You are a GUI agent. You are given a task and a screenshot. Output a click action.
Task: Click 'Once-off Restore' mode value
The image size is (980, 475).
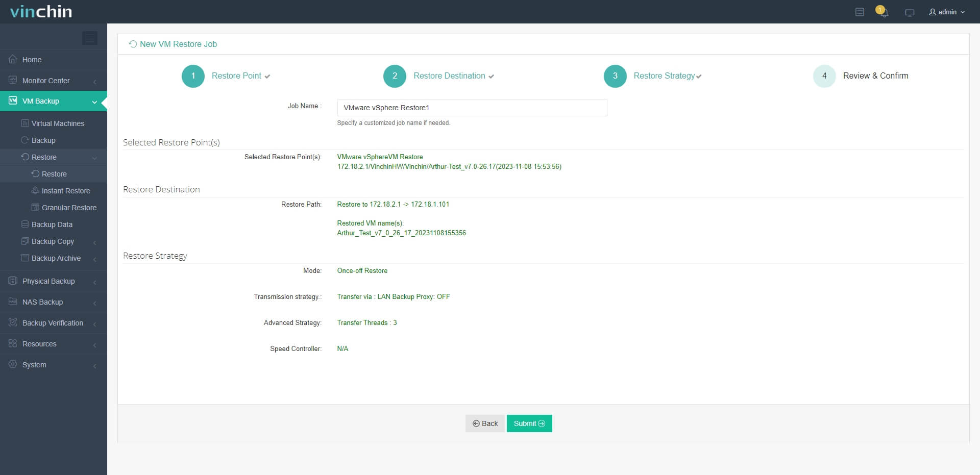362,270
